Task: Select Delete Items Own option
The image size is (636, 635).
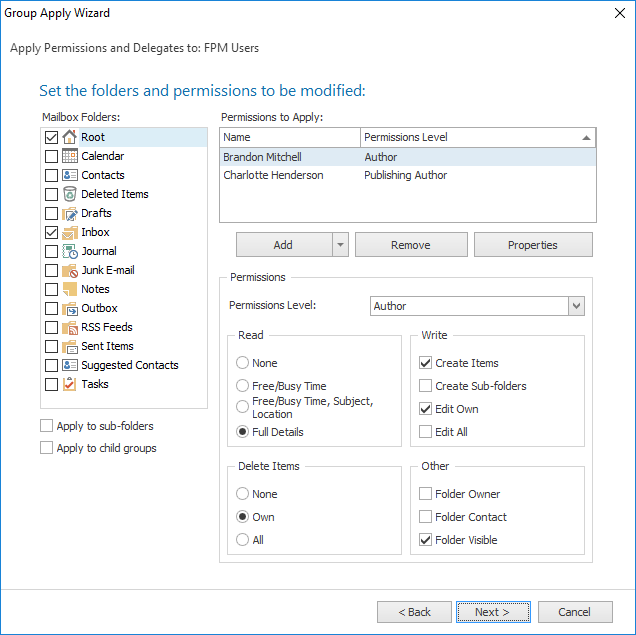Action: pos(242,517)
